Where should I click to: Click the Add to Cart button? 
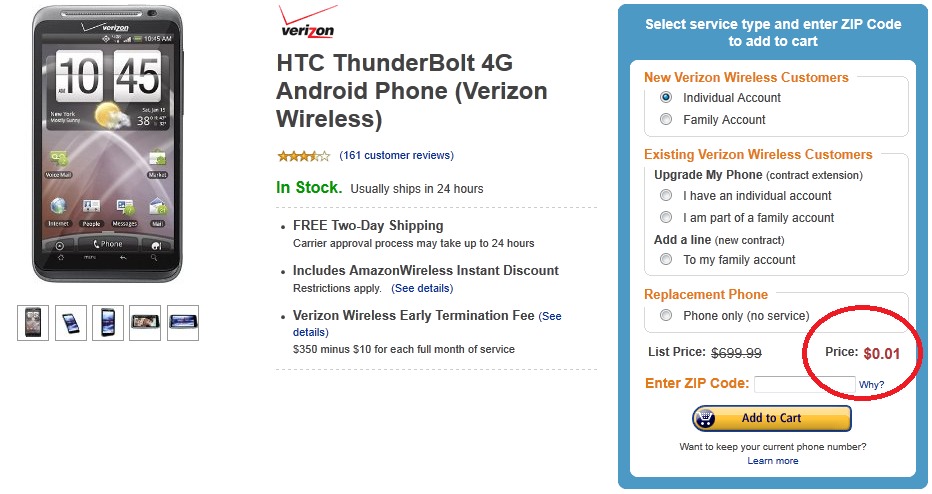point(772,419)
